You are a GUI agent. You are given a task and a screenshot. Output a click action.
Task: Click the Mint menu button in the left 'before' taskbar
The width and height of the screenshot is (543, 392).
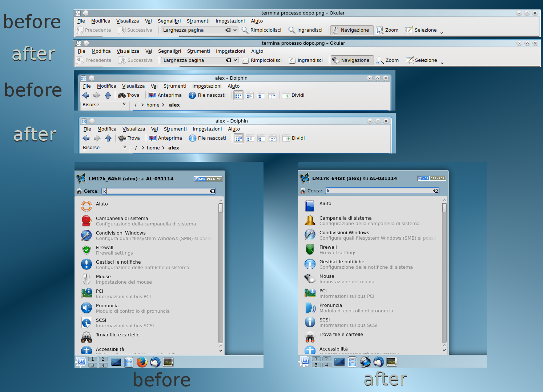pos(81,362)
